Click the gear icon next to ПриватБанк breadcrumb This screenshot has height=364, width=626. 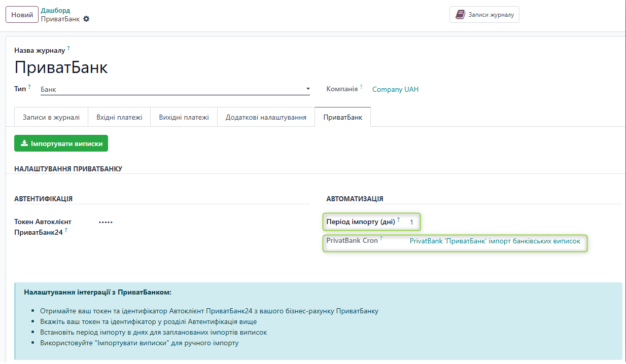(x=86, y=19)
